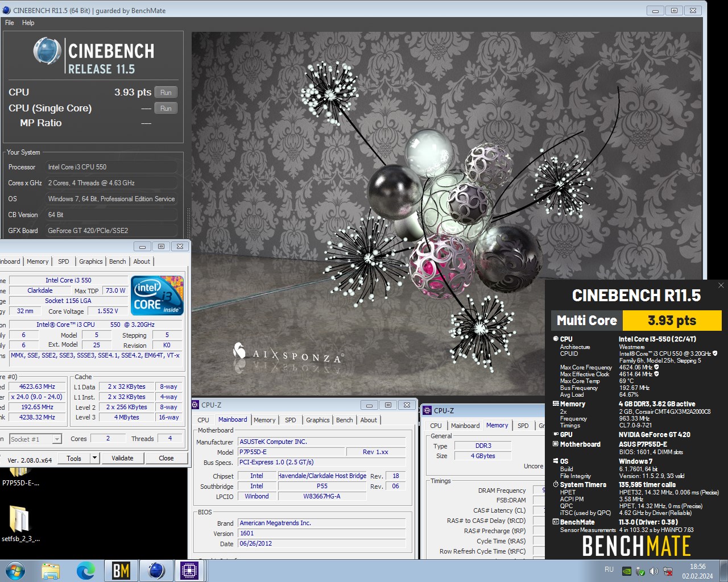Image resolution: width=728 pixels, height=582 pixels.
Task: Select Bench tab in Mainboard CPU-Z window
Action: pos(345,420)
